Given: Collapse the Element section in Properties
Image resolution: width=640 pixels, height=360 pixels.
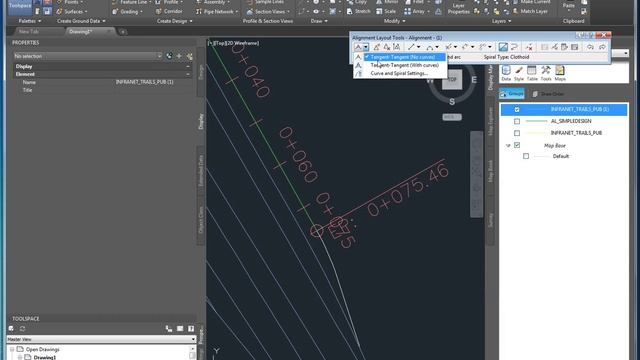Looking at the screenshot, I should coord(188,74).
